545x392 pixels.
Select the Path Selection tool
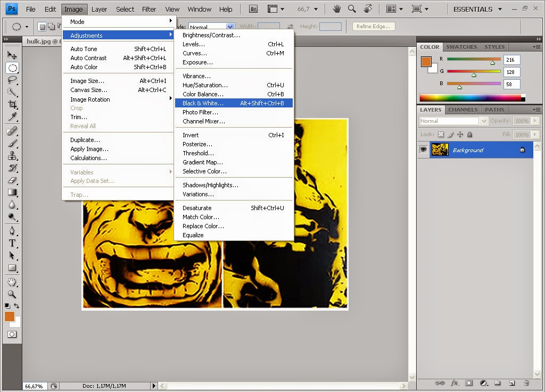[x=12, y=255]
